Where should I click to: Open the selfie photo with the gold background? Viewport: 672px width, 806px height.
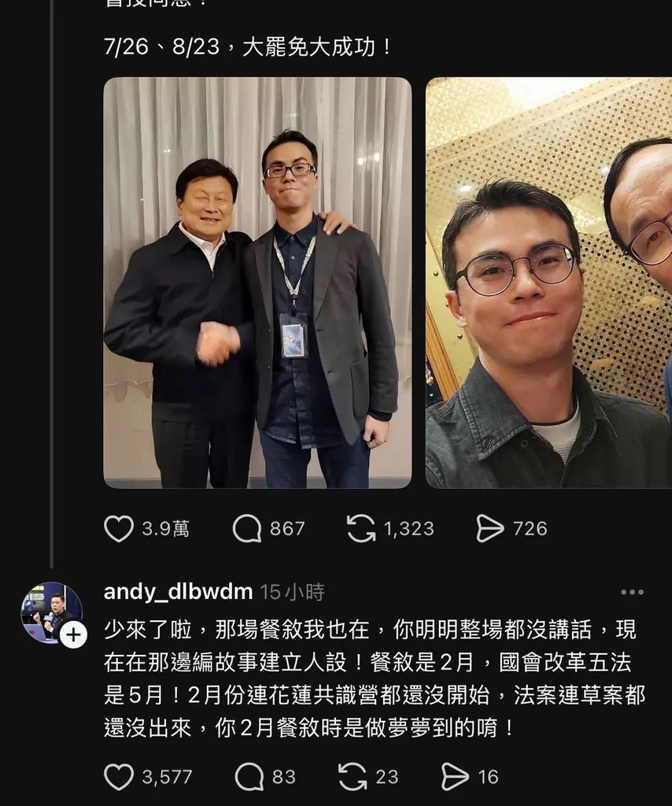pos(548,283)
